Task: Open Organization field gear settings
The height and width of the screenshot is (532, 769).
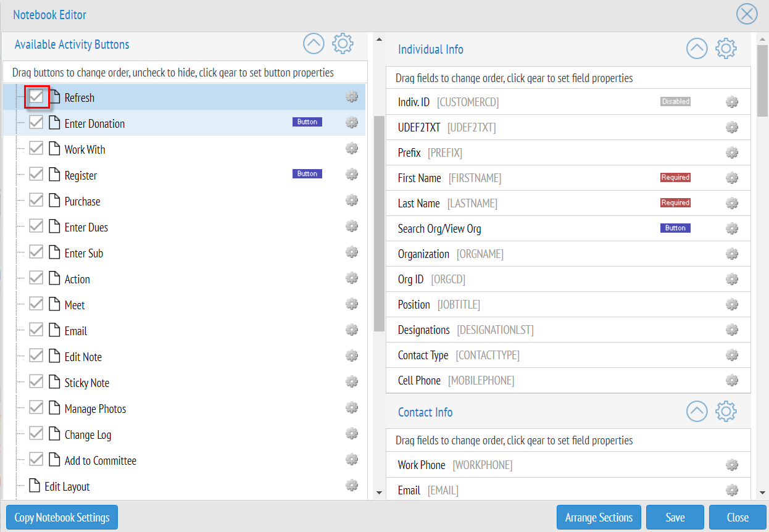Action: 732,254
